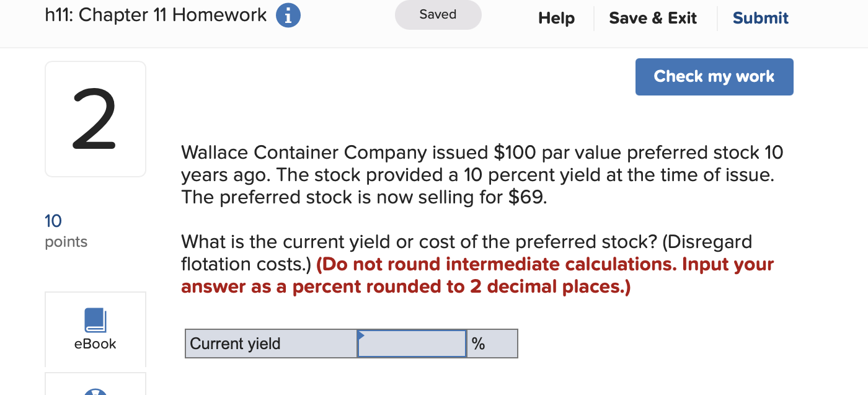Choose Save & Exit in top bar

653,19
